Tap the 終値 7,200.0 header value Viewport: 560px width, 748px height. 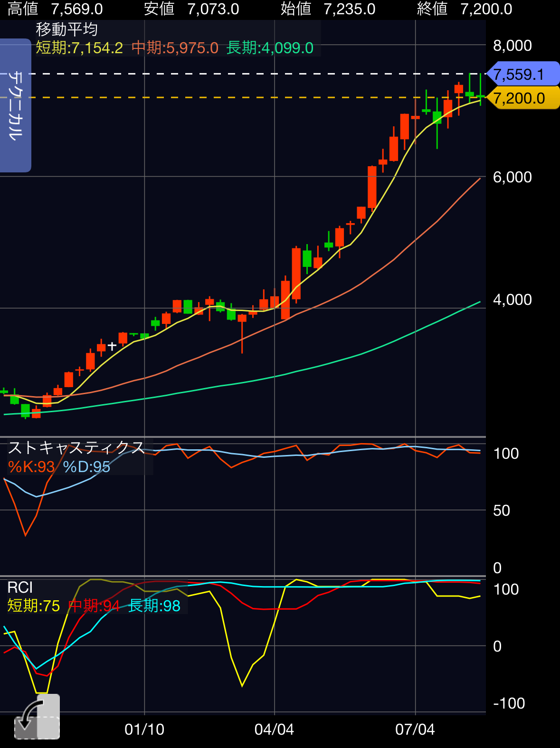[x=464, y=9]
